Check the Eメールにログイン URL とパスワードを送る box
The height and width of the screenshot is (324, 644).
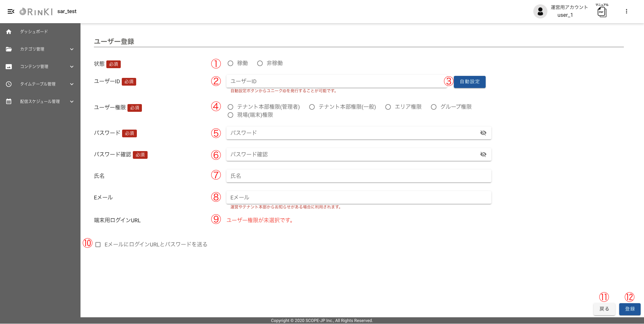[98, 245]
